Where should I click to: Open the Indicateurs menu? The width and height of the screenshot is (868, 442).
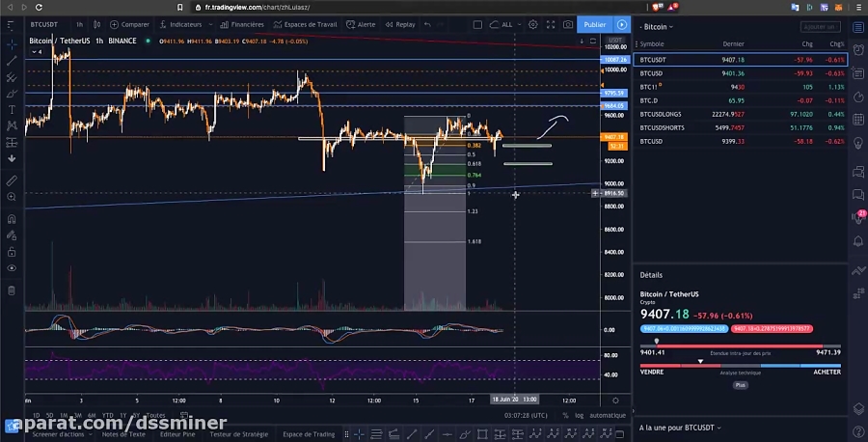tap(181, 24)
